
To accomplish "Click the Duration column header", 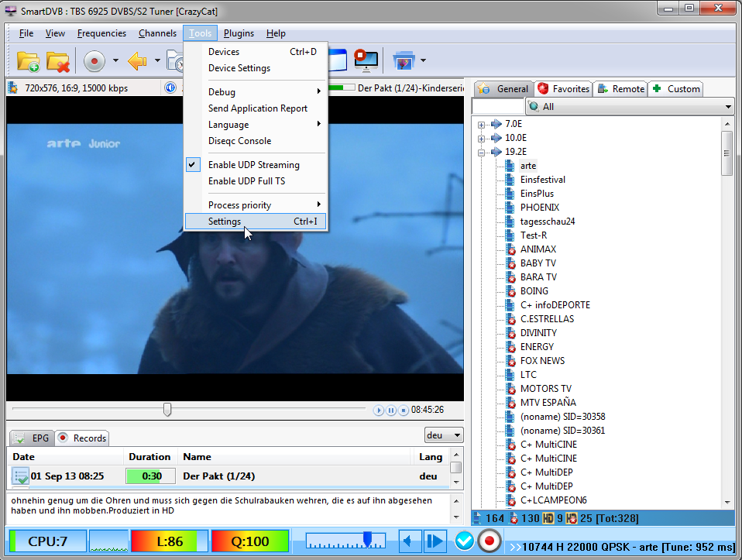I will point(149,457).
